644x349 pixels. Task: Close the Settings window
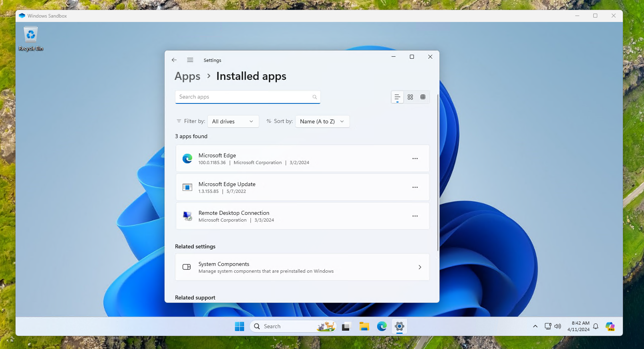pos(430,57)
